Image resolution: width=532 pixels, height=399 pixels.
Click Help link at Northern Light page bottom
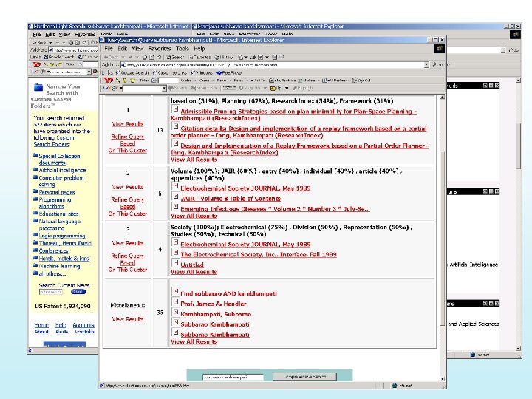click(61, 325)
